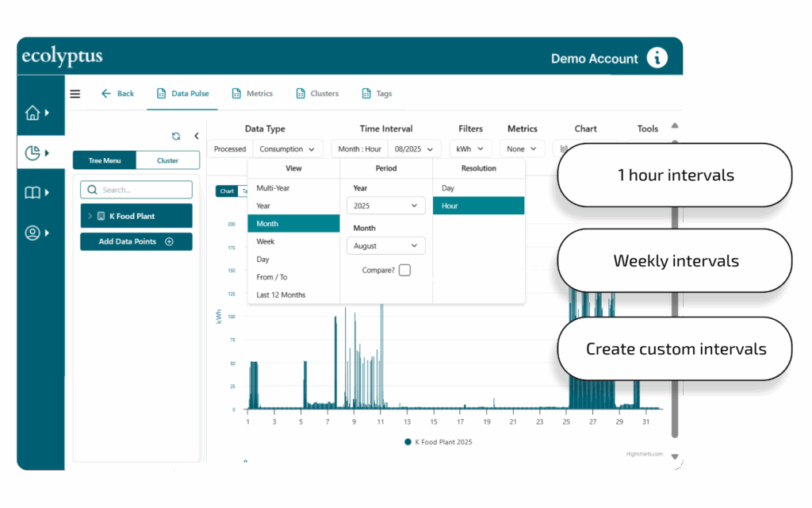
Task: Open the hamburger menu icon
Action: coord(75,94)
